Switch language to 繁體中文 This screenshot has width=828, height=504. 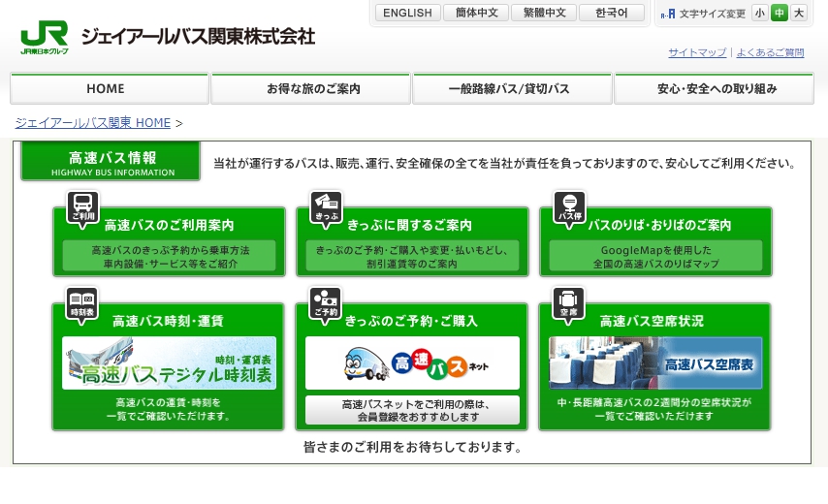(x=545, y=13)
